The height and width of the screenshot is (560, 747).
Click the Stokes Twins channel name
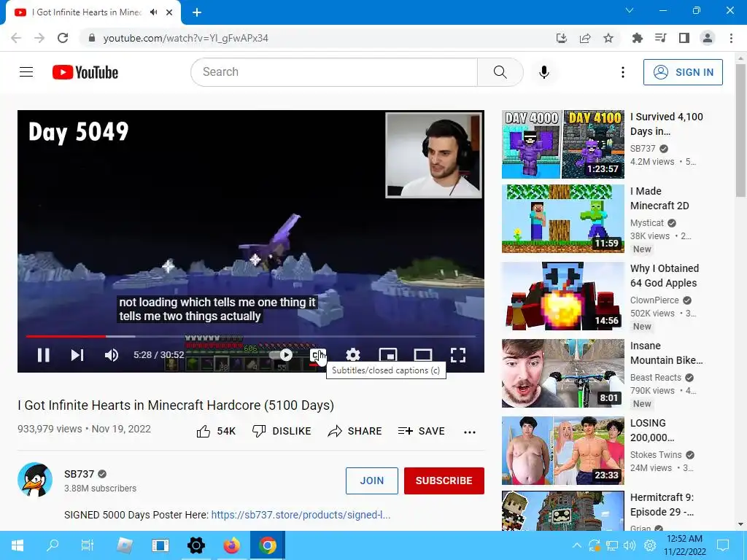(x=656, y=455)
